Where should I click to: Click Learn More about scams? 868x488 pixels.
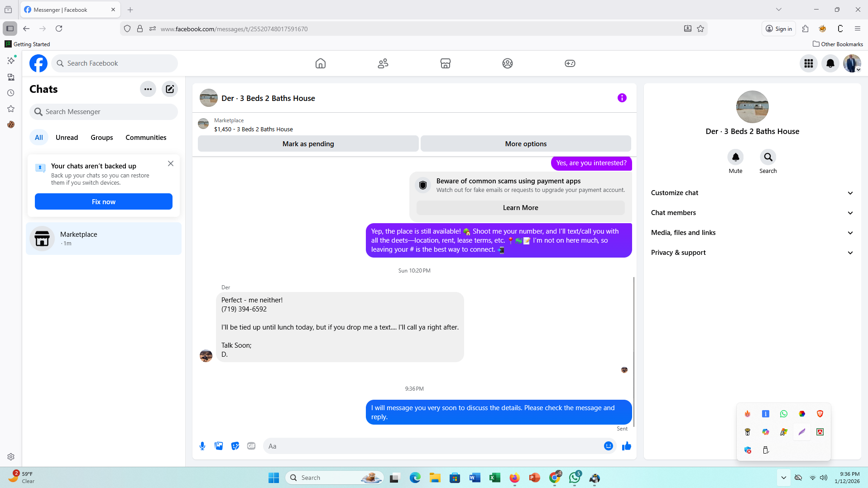521,208
